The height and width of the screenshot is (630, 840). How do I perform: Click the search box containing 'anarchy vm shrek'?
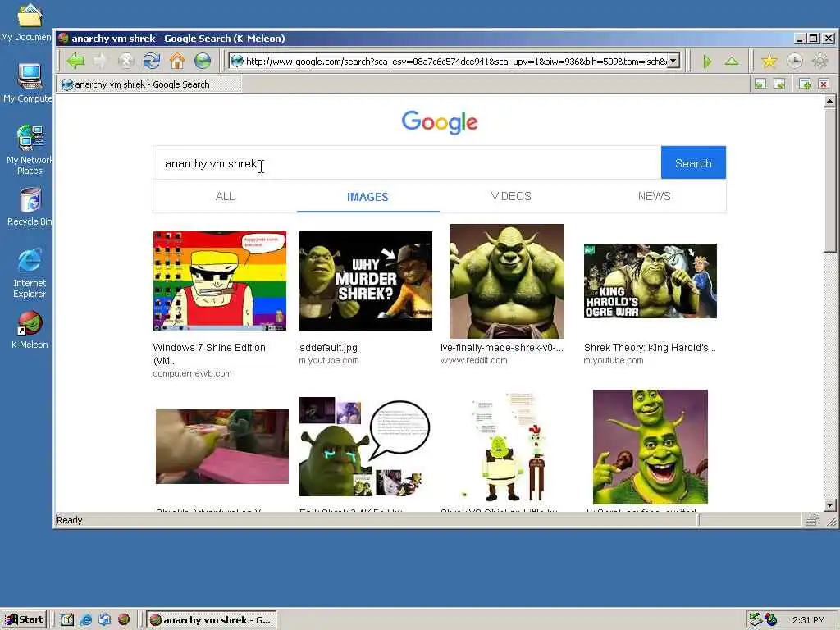coord(407,163)
